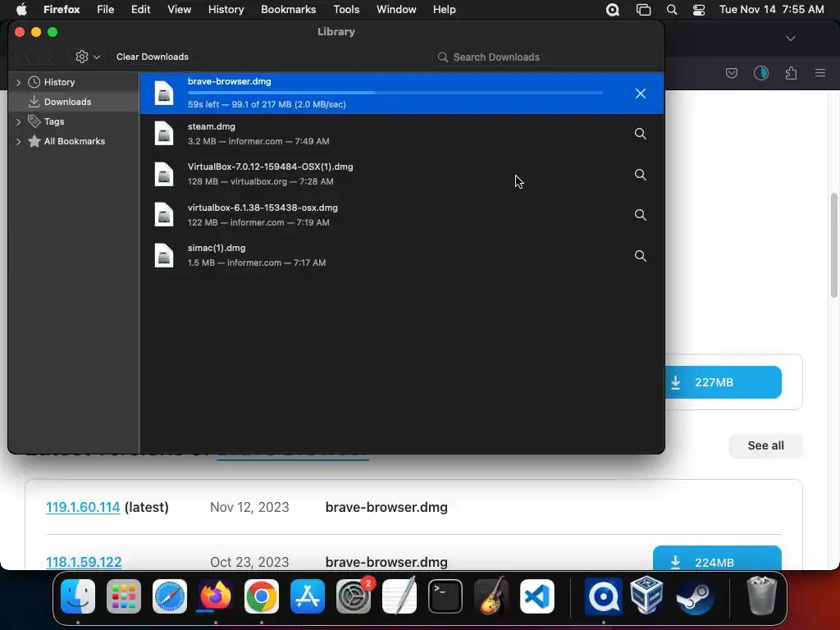This screenshot has height=630, width=840.
Task: Open the View menu
Action: coord(179,10)
